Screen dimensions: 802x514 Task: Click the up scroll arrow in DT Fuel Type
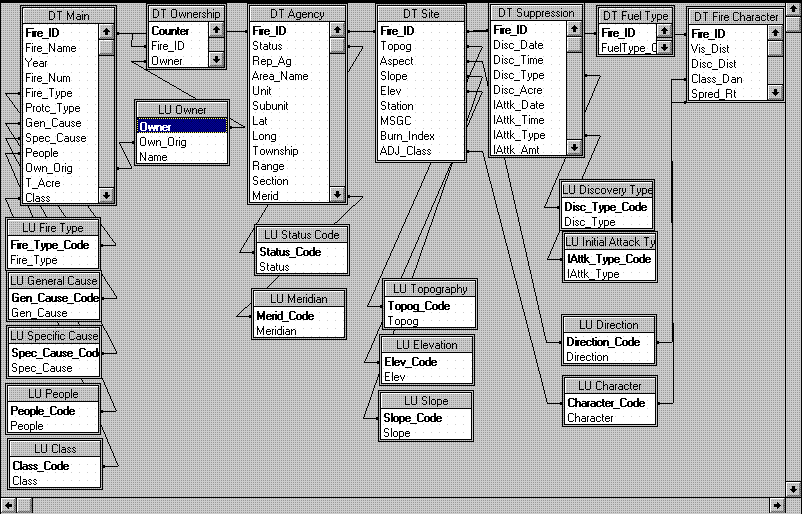[x=664, y=31]
